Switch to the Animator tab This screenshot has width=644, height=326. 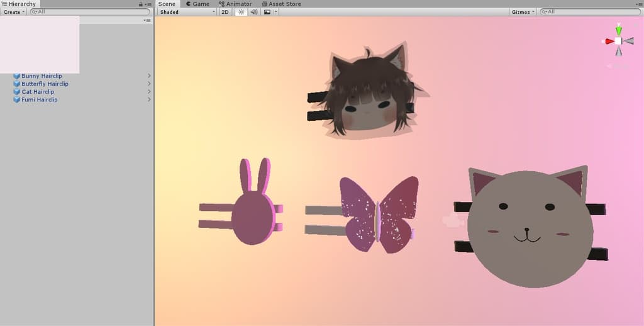[235, 4]
